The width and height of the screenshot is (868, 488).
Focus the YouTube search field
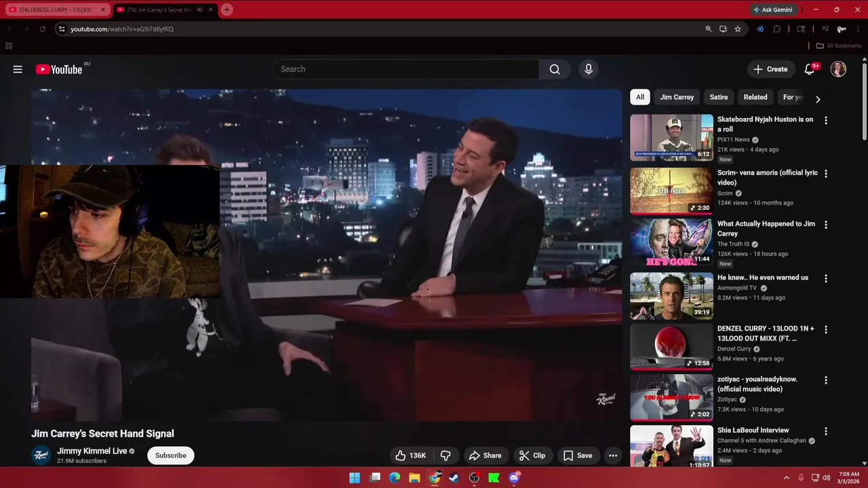406,69
